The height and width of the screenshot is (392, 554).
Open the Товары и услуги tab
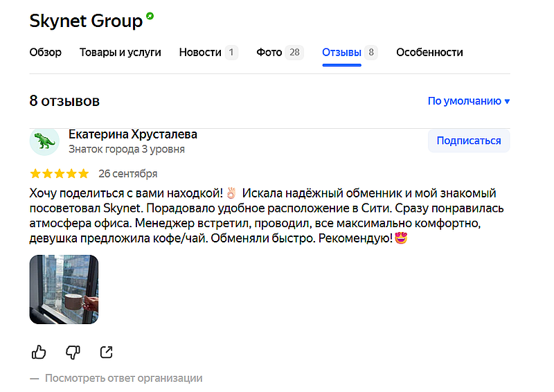pyautogui.click(x=120, y=53)
